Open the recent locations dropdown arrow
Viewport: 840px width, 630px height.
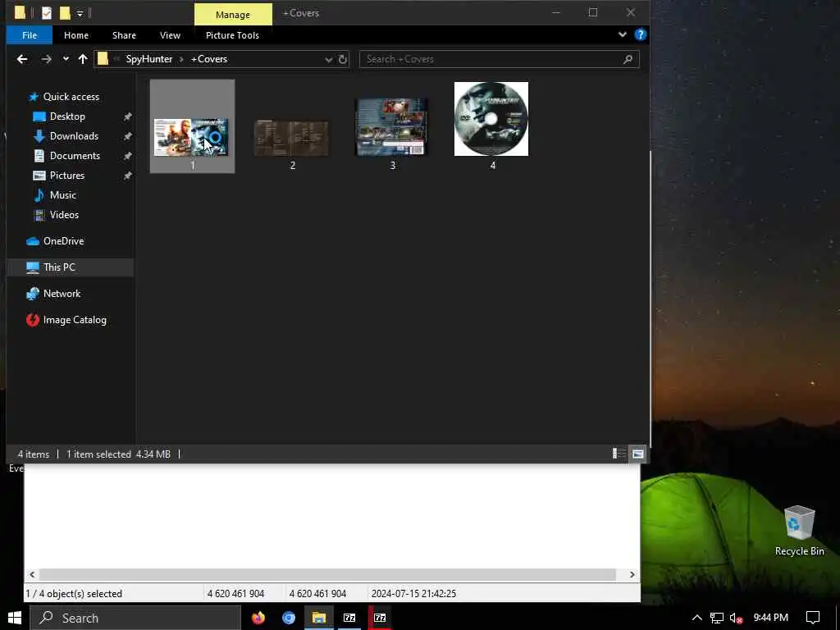66,59
